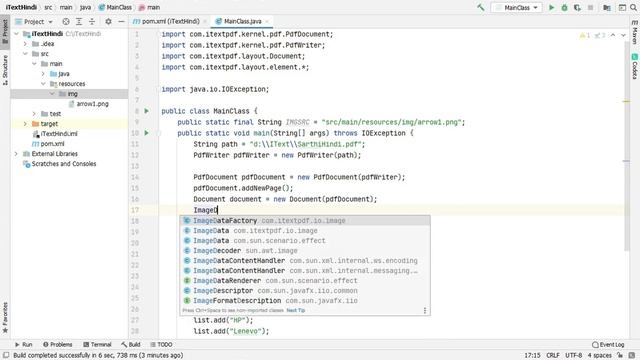Click Select Opened File target icon
Viewport: 640px width, 360px height.
(x=66, y=21)
